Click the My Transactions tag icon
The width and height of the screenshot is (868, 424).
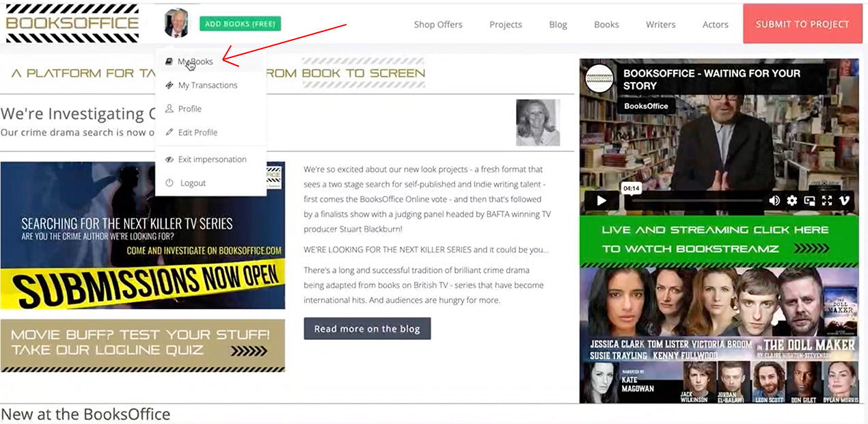coord(169,85)
